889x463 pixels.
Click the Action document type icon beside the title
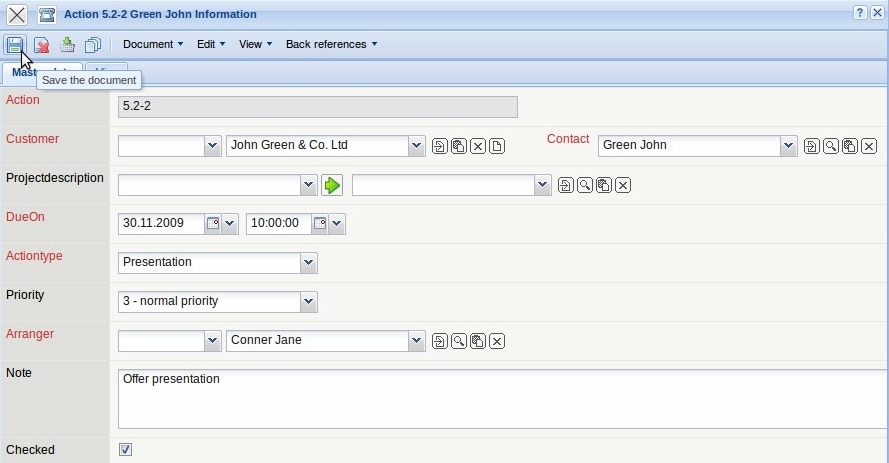coord(47,15)
